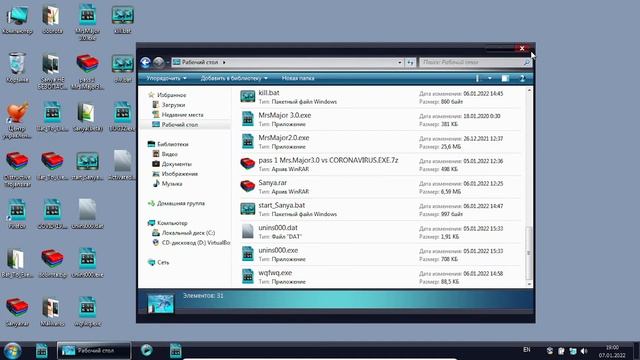This screenshot has width=640, height=360.
Task: Select the Firefox shortcut on the desktop
Action: click(17, 211)
